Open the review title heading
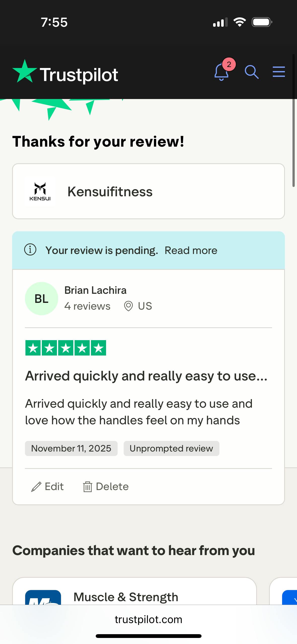Viewport: 297px width, 644px height. pos(146,376)
